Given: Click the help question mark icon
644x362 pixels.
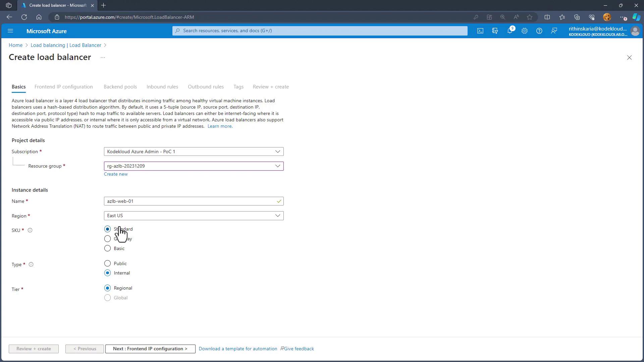Looking at the screenshot, I should [x=539, y=31].
